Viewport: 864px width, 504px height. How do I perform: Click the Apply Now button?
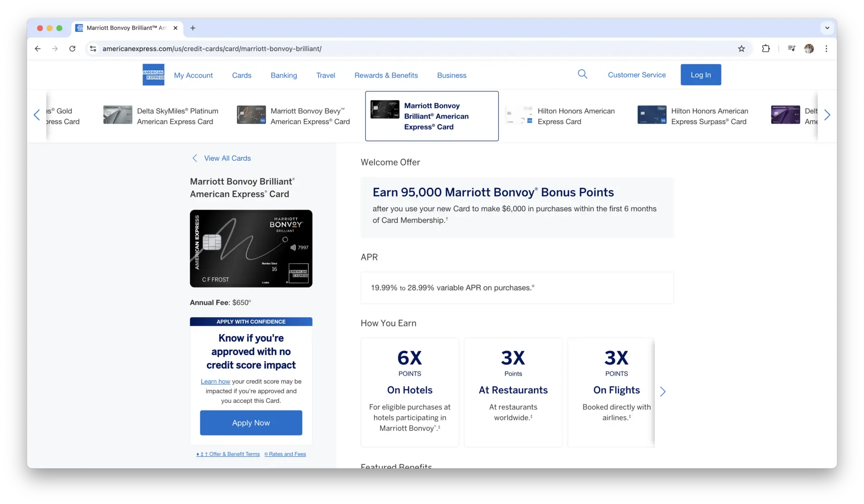pos(251,423)
